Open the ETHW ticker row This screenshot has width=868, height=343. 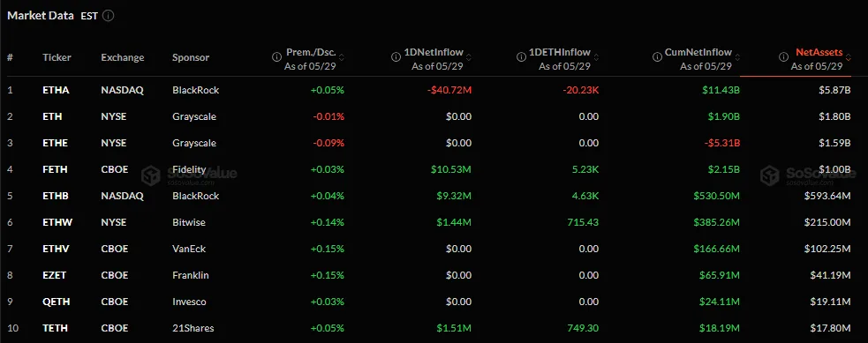[434, 222]
